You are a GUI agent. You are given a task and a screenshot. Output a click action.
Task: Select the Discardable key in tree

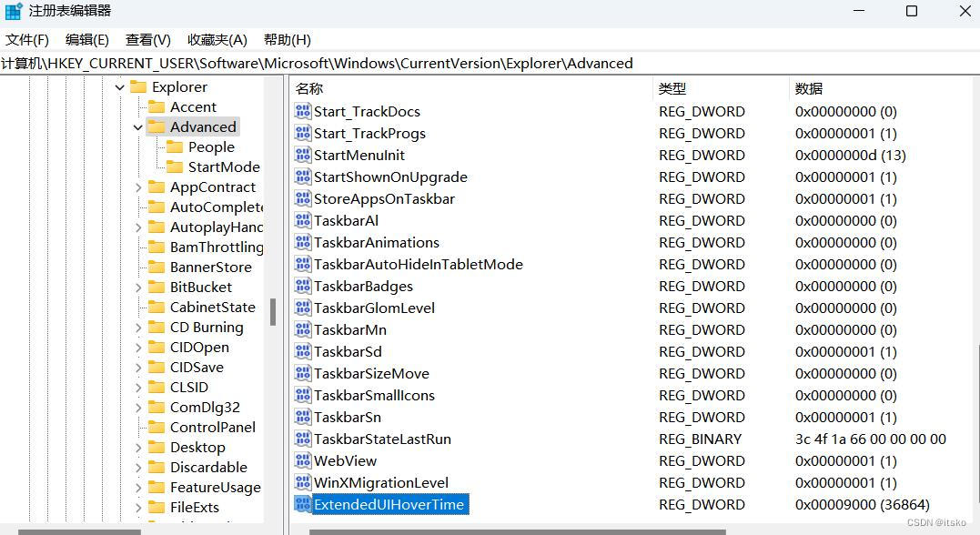pos(208,468)
